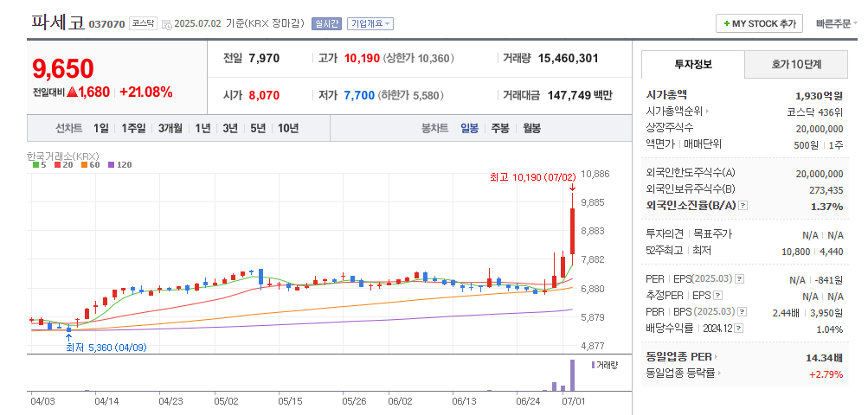Select the 1년 line chart period
Image resolution: width=868 pixels, height=415 pixels.
[x=203, y=128]
